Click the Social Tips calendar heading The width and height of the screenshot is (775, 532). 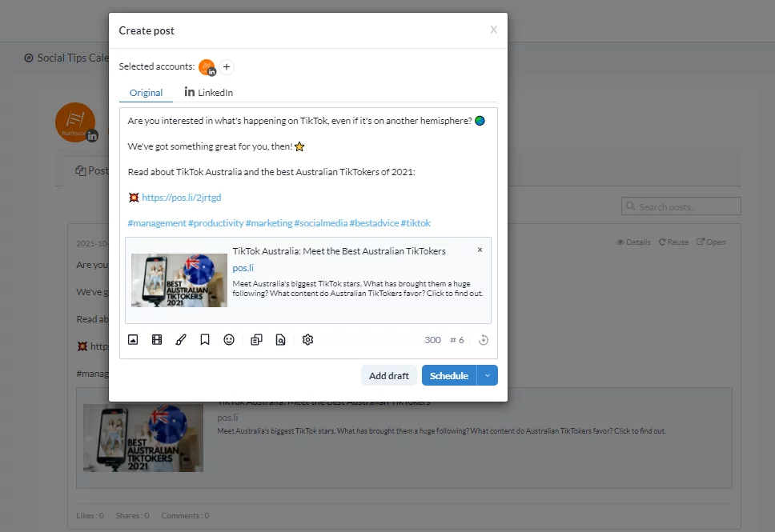[x=66, y=58]
